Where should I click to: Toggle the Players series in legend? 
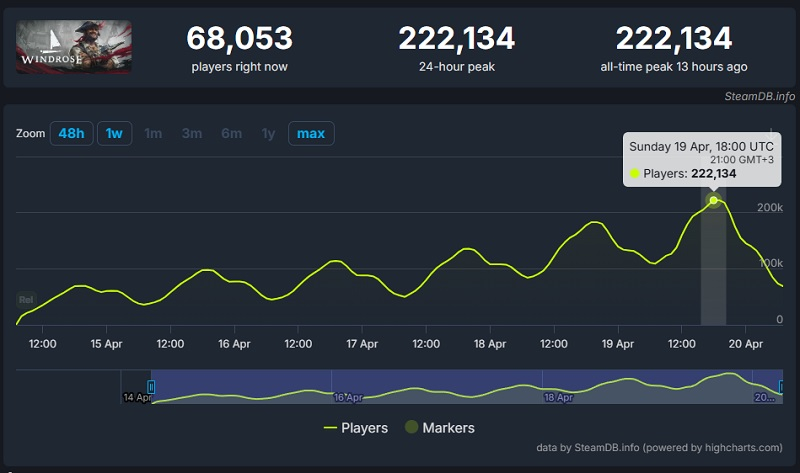(356, 428)
